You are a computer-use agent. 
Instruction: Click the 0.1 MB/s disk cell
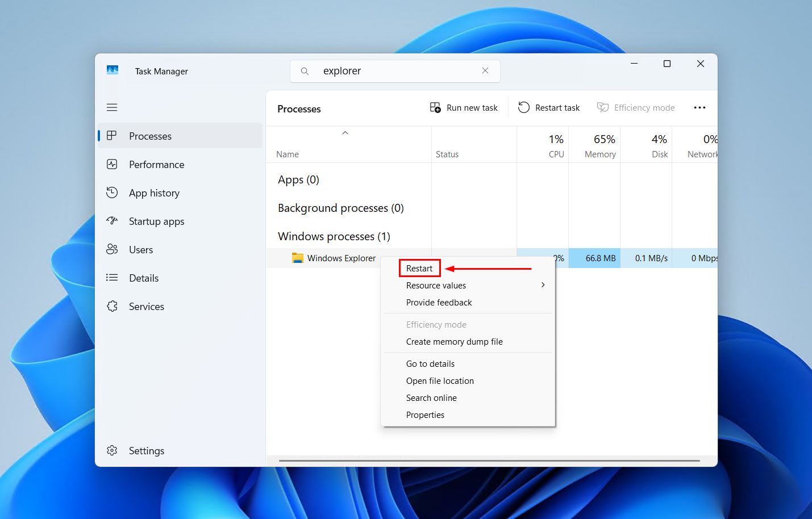pos(646,258)
